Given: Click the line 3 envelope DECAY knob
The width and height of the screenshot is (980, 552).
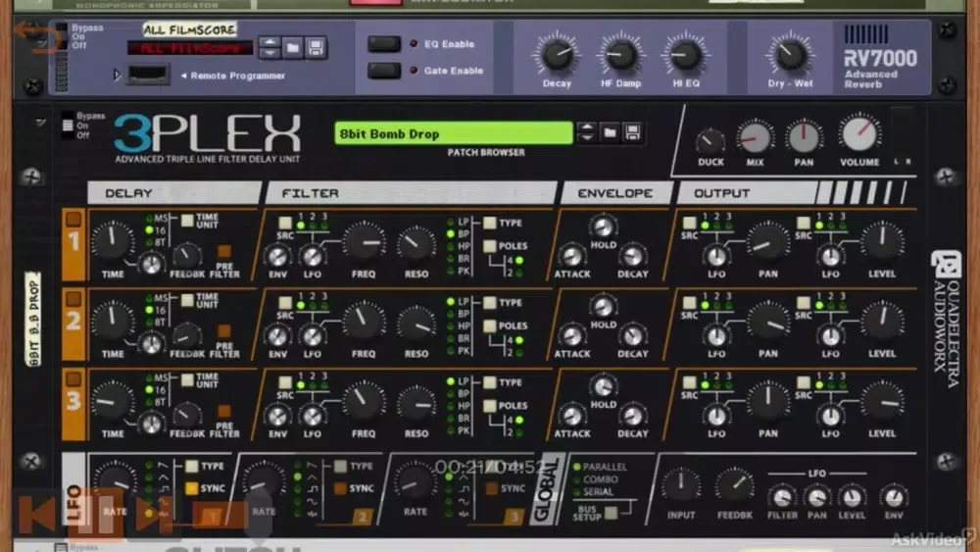Looking at the screenshot, I should 632,416.
